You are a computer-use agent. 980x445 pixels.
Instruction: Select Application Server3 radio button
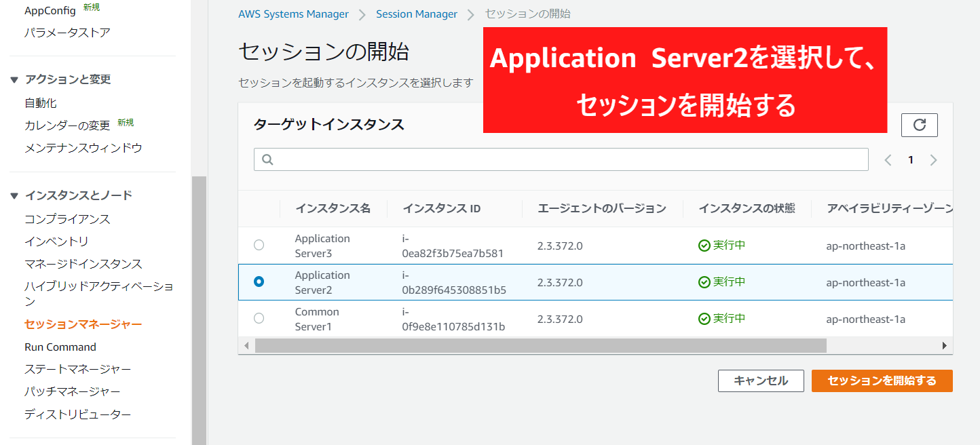(x=259, y=245)
